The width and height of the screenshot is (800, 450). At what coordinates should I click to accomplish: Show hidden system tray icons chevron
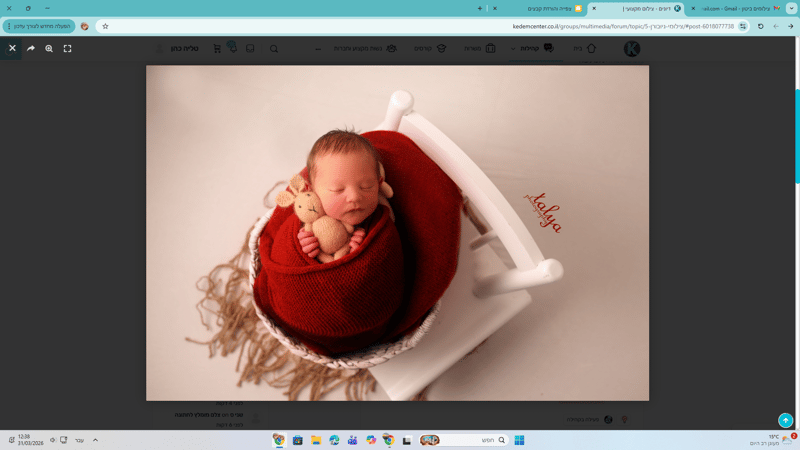pos(95,440)
